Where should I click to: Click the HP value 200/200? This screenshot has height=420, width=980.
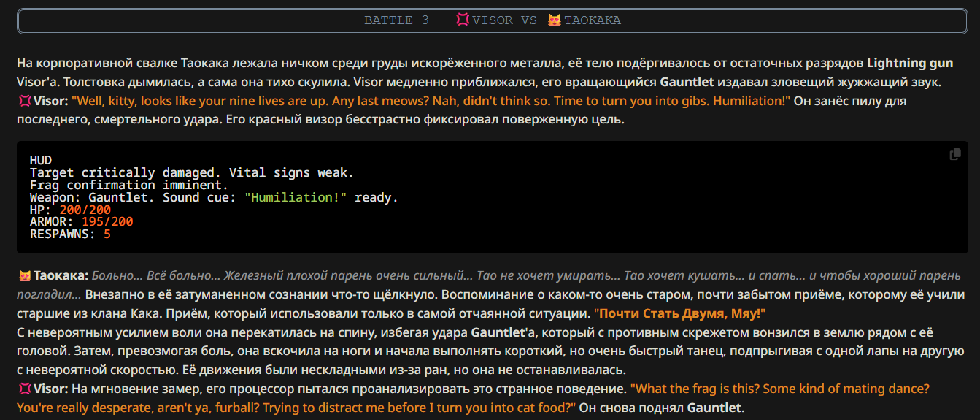[85, 210]
